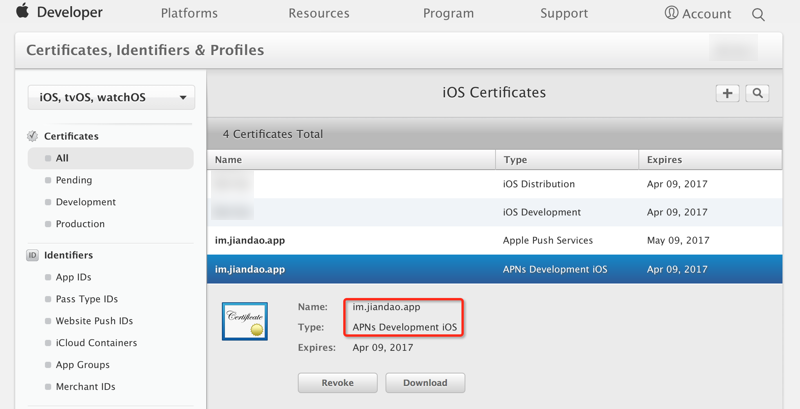Screen dimensions: 800x409
Task: Open the iOS, tvOS, watchOS platform dropdown
Action: [112, 97]
